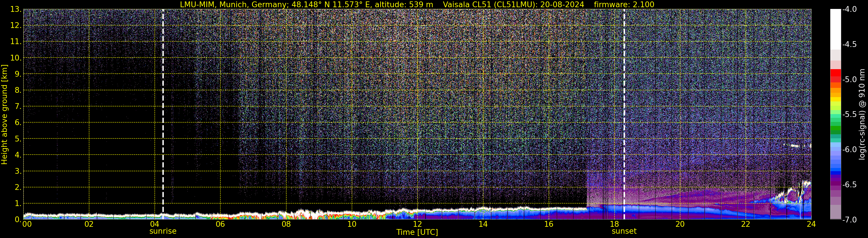Click the '04' time tick label
868x238 pixels.
pyautogui.click(x=155, y=224)
